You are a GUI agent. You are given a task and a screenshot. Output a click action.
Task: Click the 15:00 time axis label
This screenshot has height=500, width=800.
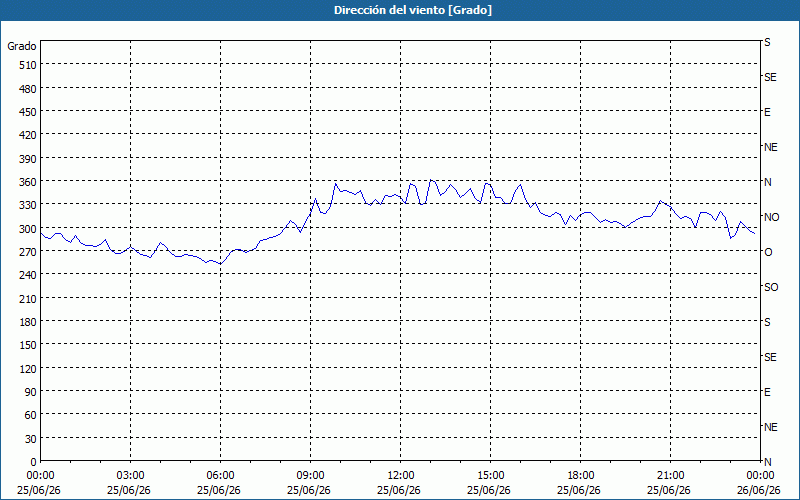click(490, 476)
